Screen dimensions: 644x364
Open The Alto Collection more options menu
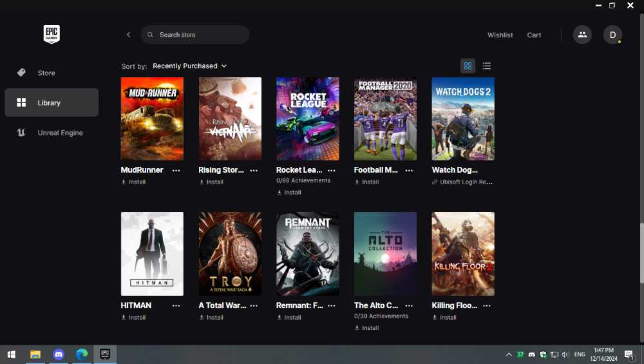(x=409, y=305)
